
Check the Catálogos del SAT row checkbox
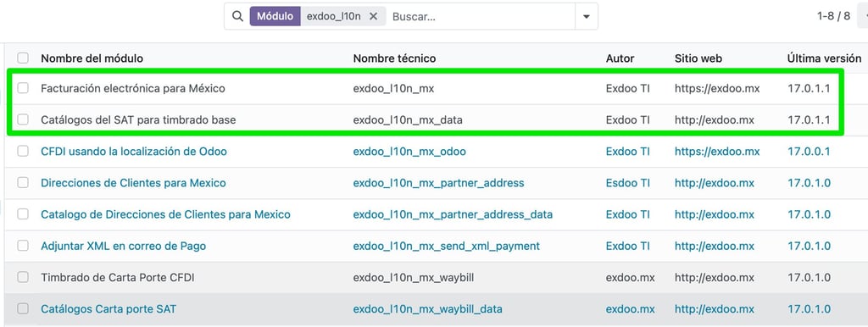(x=23, y=119)
